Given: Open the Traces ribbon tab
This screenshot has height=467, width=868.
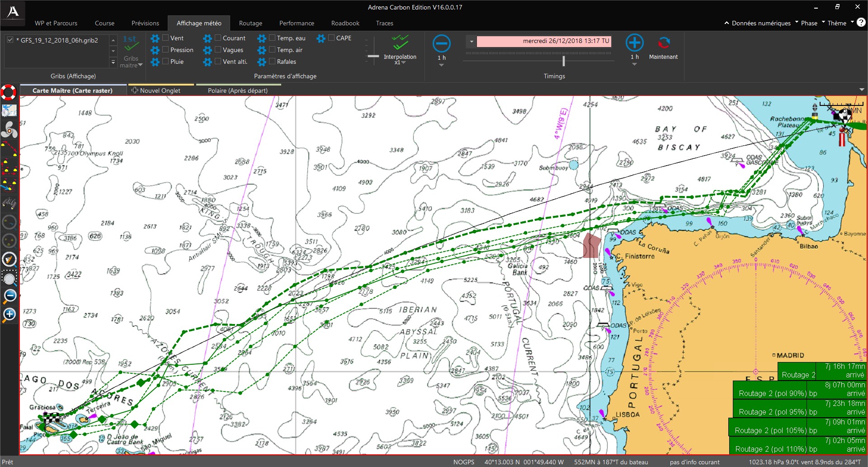Looking at the screenshot, I should point(385,23).
